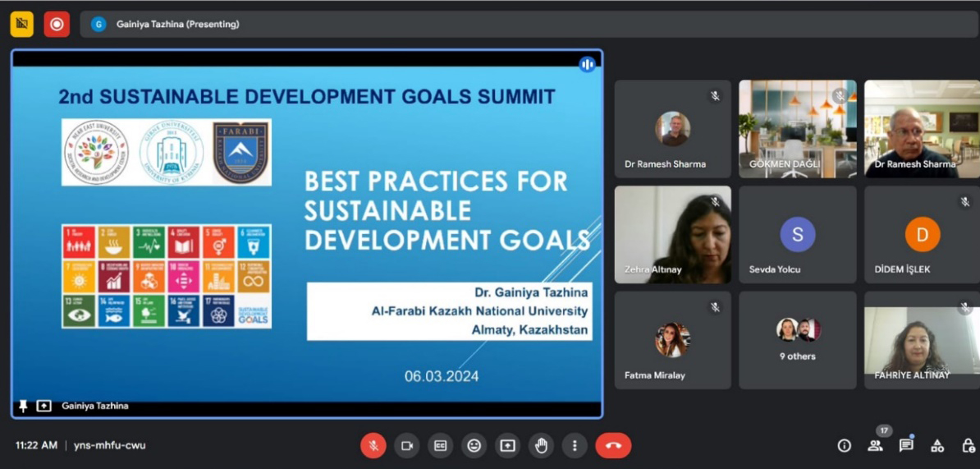This screenshot has width=980, height=469.
Task: Open meeting details info icon
Action: click(x=845, y=445)
